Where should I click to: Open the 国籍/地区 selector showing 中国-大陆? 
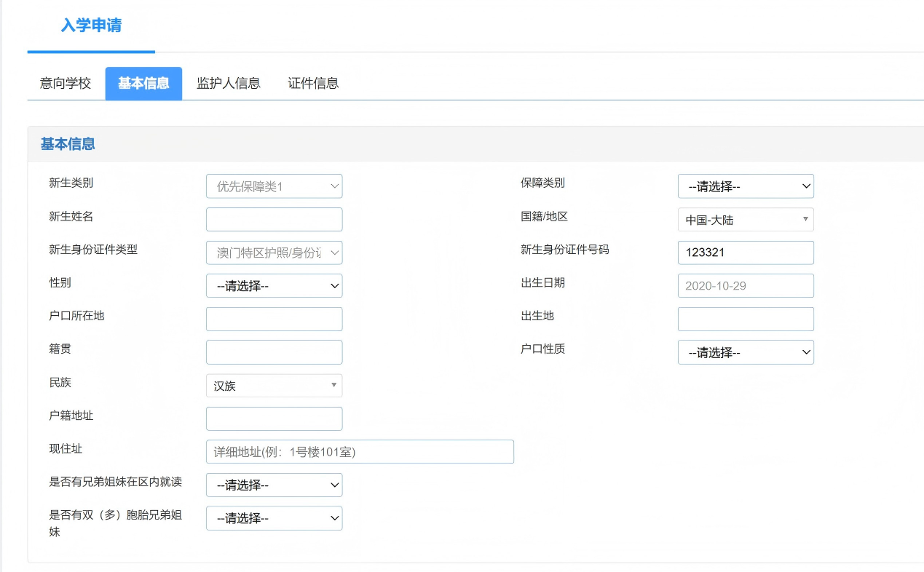pos(746,220)
